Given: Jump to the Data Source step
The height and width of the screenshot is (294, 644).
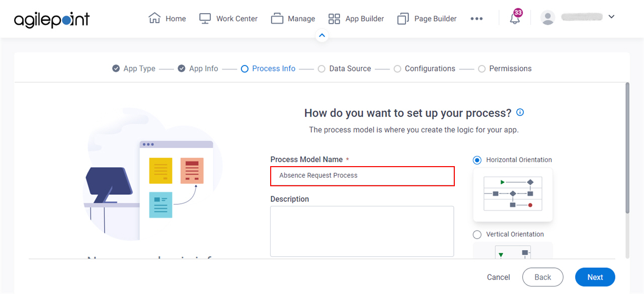Looking at the screenshot, I should pos(350,68).
